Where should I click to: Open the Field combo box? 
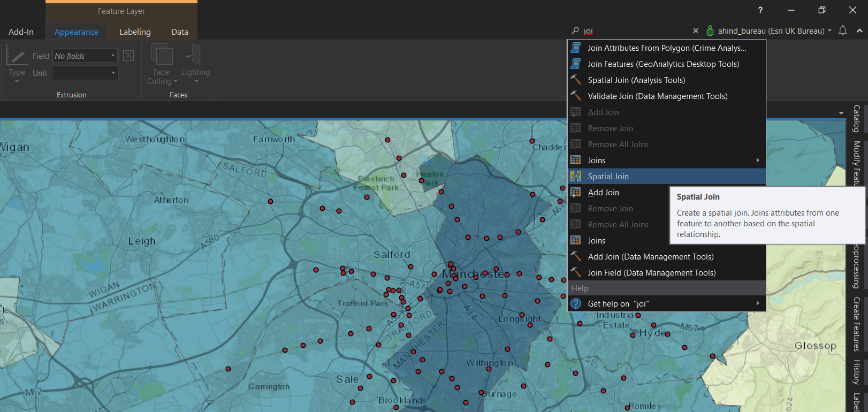coord(85,56)
